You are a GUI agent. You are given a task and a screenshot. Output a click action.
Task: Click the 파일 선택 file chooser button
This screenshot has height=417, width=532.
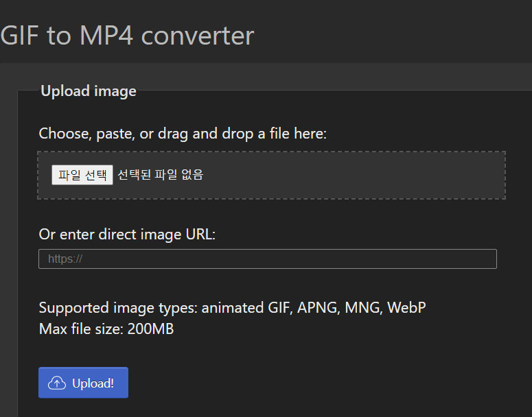click(x=82, y=175)
